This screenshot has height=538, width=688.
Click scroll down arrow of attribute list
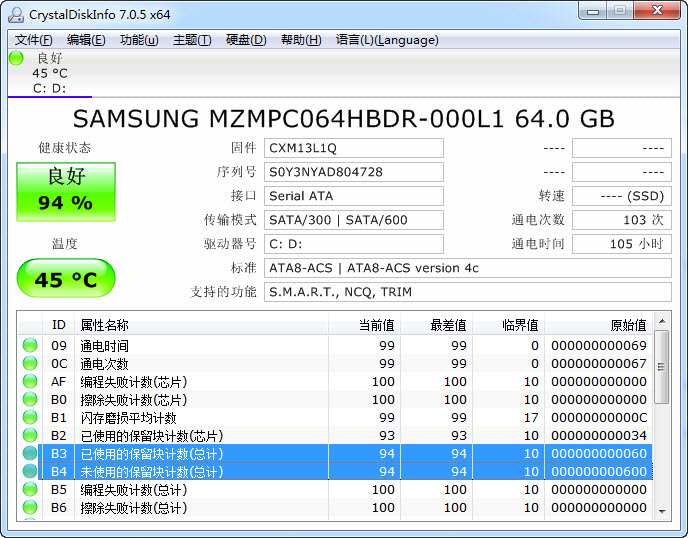point(662,511)
